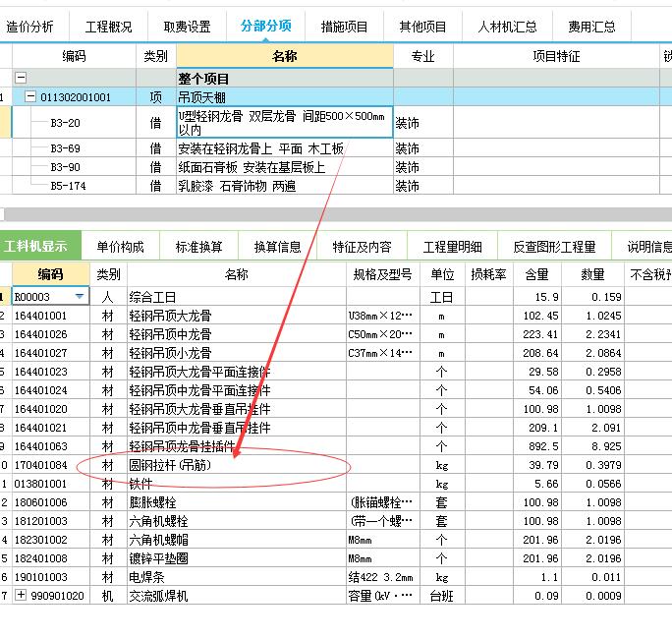Screen dimensions: 672x640
Task: Click 吊顶天棚 name cell
Action: tap(285, 97)
